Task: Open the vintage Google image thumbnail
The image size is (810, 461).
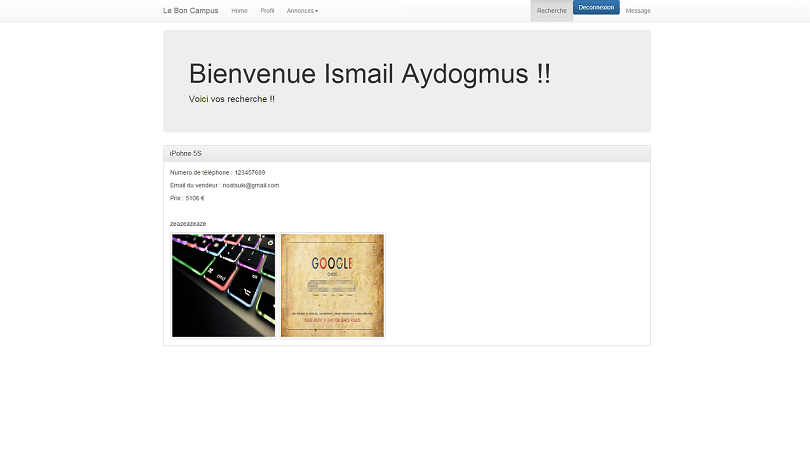Action: (x=332, y=285)
